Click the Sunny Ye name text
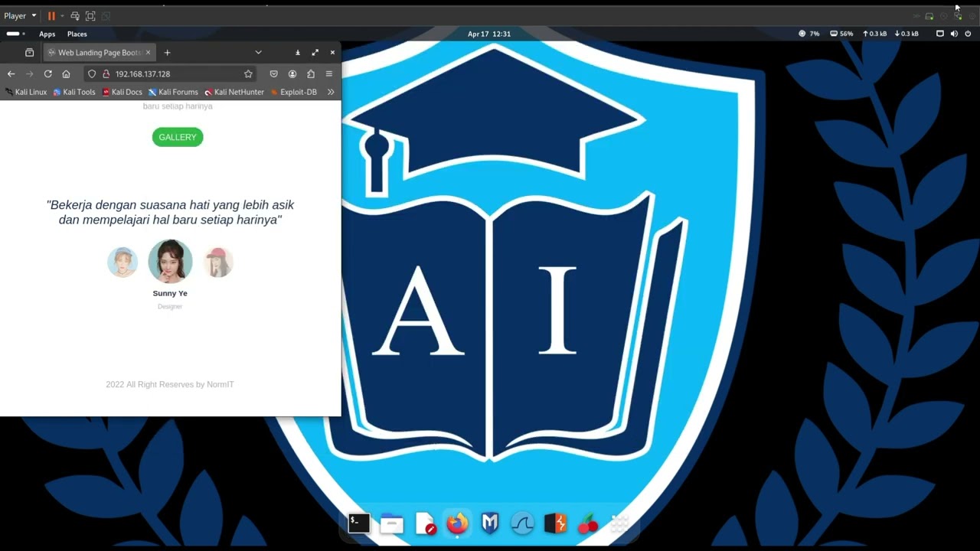The height and width of the screenshot is (551, 980). (x=170, y=293)
